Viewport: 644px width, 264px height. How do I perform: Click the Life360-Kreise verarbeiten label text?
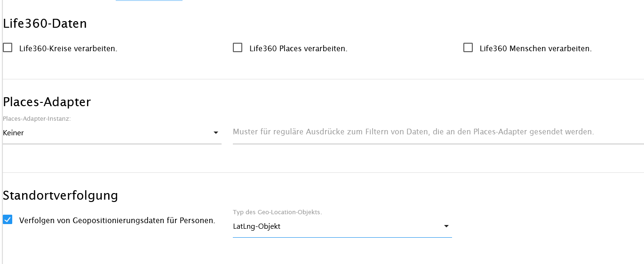(x=68, y=48)
